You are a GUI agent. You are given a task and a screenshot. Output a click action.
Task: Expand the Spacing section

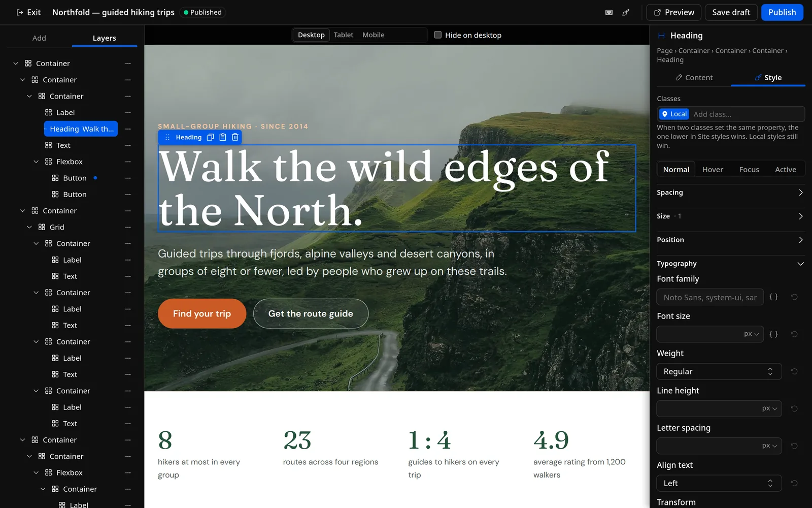pyautogui.click(x=731, y=193)
